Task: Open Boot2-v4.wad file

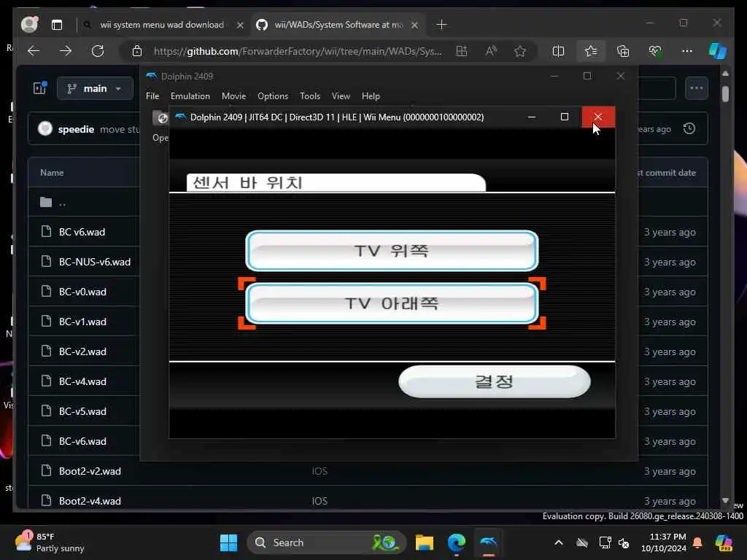Action: coord(90,501)
